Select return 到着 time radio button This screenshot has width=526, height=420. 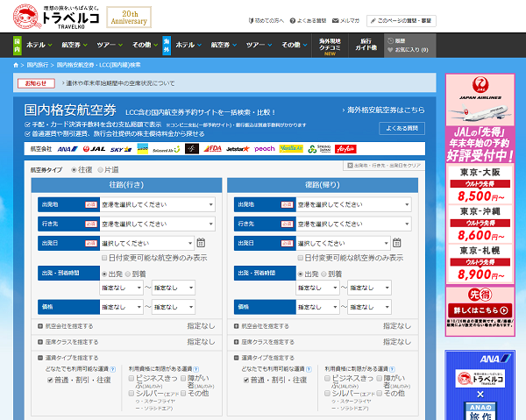point(323,274)
